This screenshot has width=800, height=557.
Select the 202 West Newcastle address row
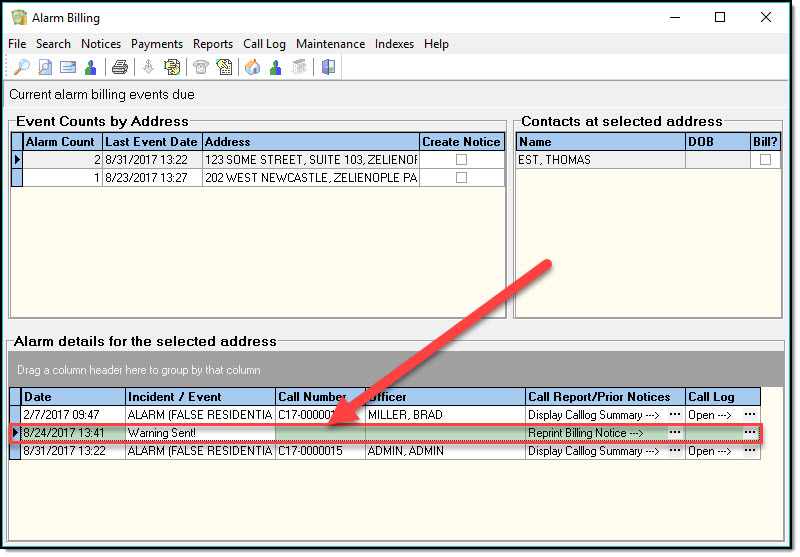point(310,178)
